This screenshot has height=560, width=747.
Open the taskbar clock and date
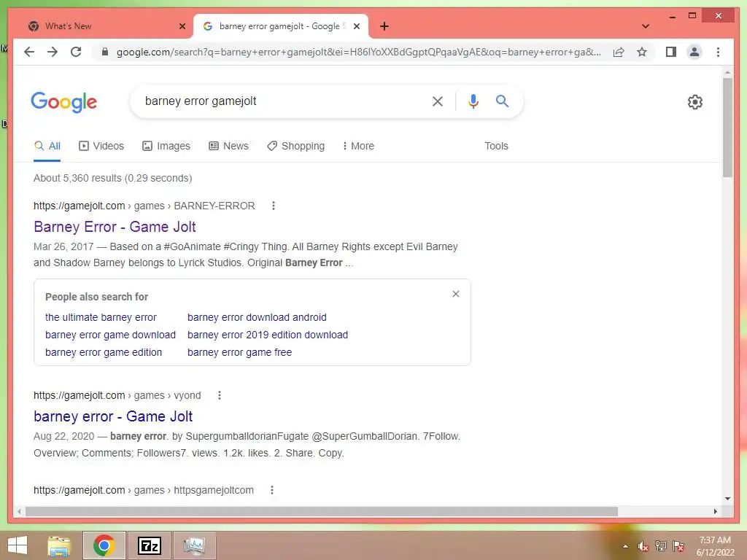(715, 546)
